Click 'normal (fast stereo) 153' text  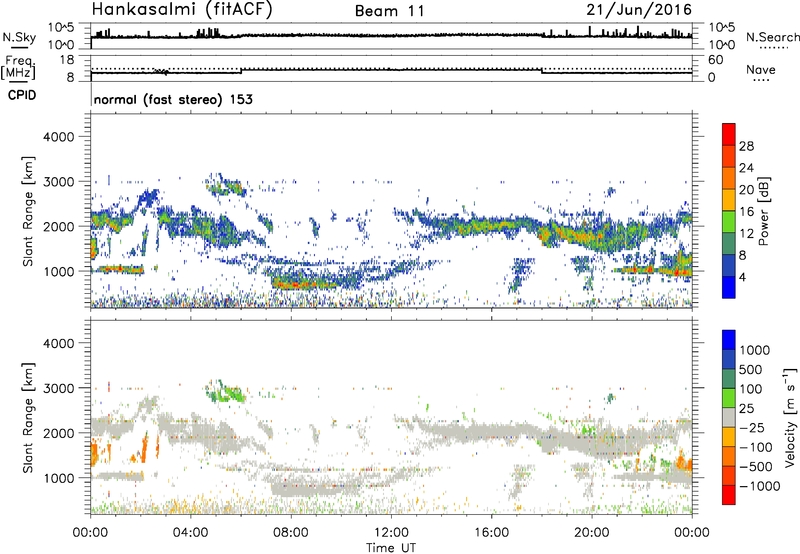click(173, 99)
